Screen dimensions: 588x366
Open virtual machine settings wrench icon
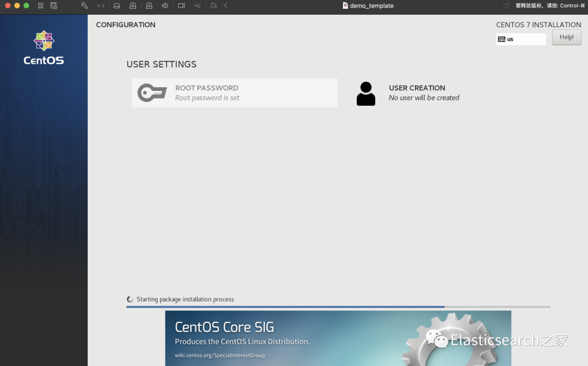pyautogui.click(x=84, y=5)
